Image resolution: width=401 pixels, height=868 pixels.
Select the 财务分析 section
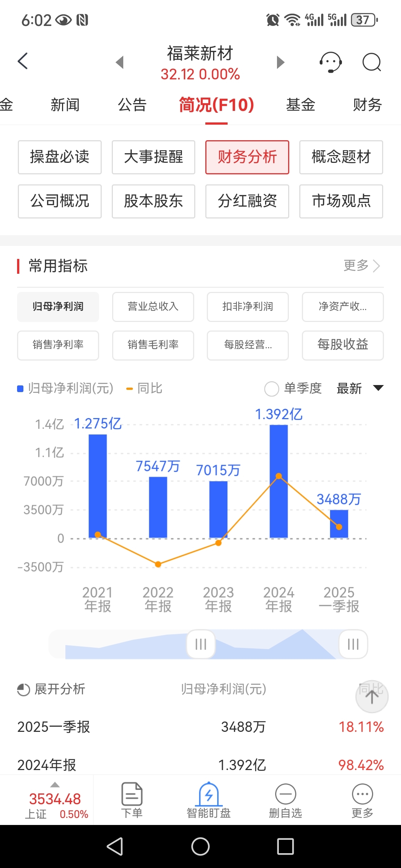[247, 157]
